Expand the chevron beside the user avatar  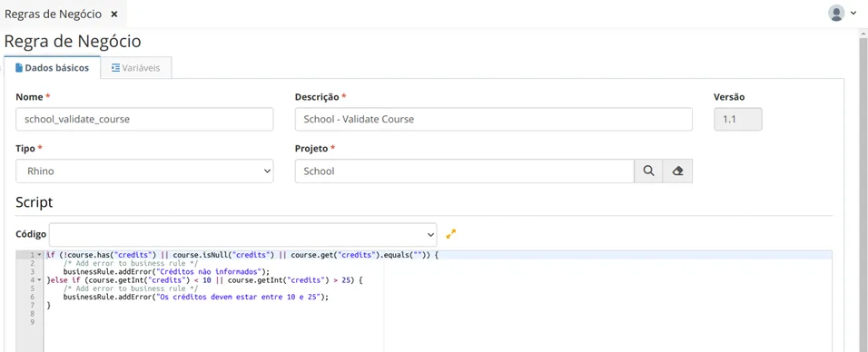pyautogui.click(x=853, y=14)
